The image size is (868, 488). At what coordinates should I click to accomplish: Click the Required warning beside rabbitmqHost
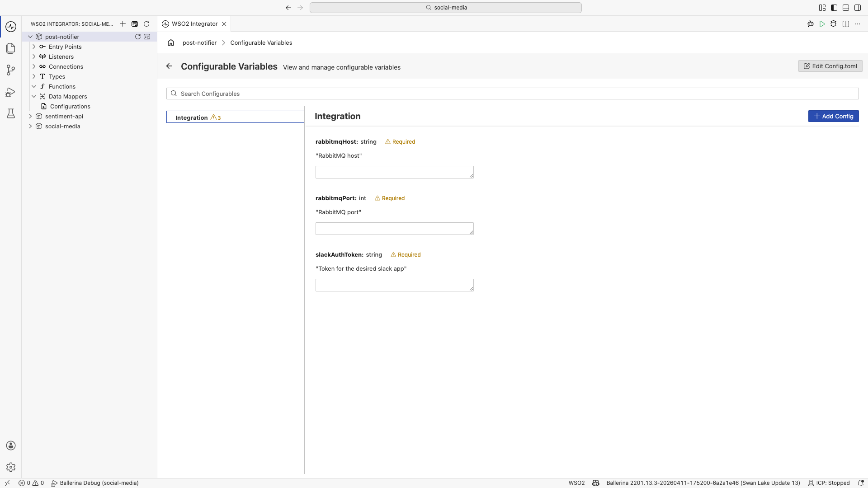(400, 141)
